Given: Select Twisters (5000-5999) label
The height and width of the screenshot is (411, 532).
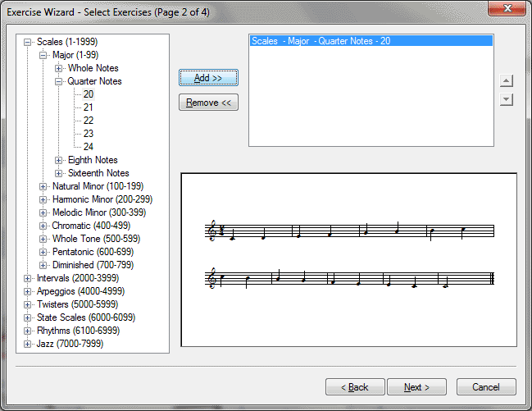Looking at the screenshot, I should [x=77, y=304].
